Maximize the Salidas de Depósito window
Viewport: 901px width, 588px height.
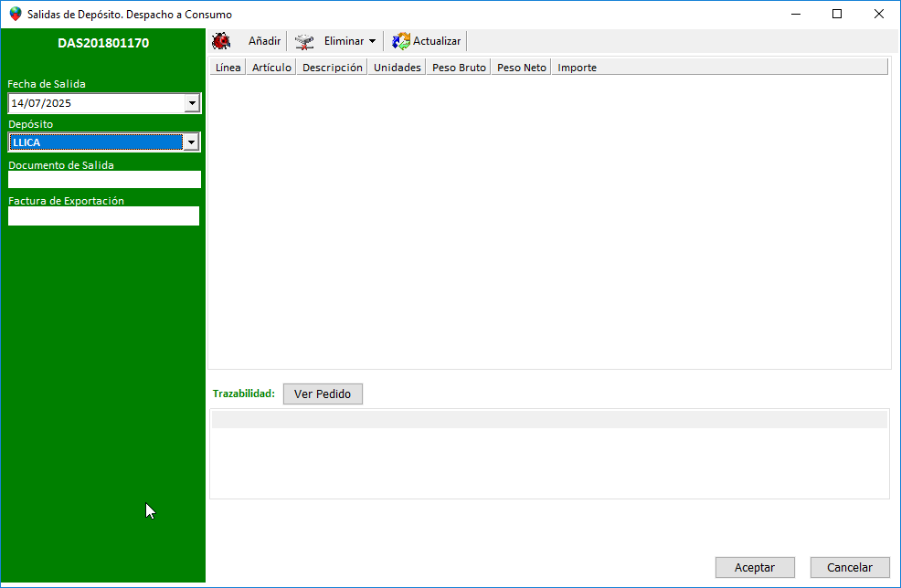[x=837, y=15]
